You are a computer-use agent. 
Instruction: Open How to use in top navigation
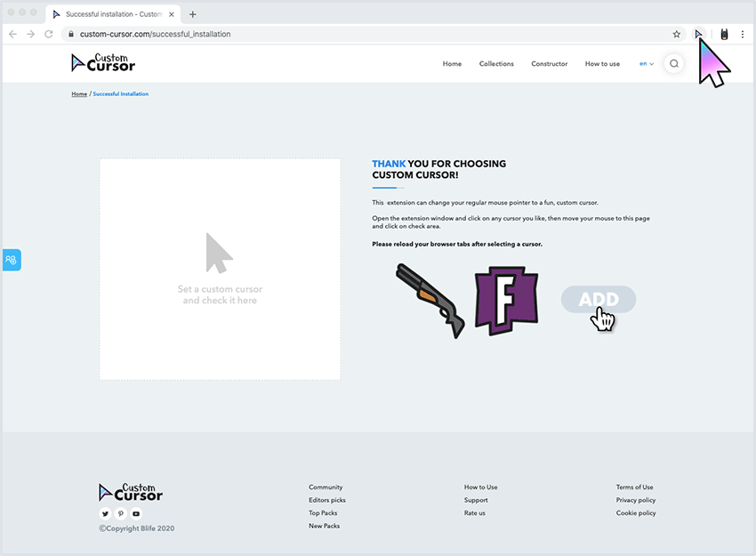602,64
